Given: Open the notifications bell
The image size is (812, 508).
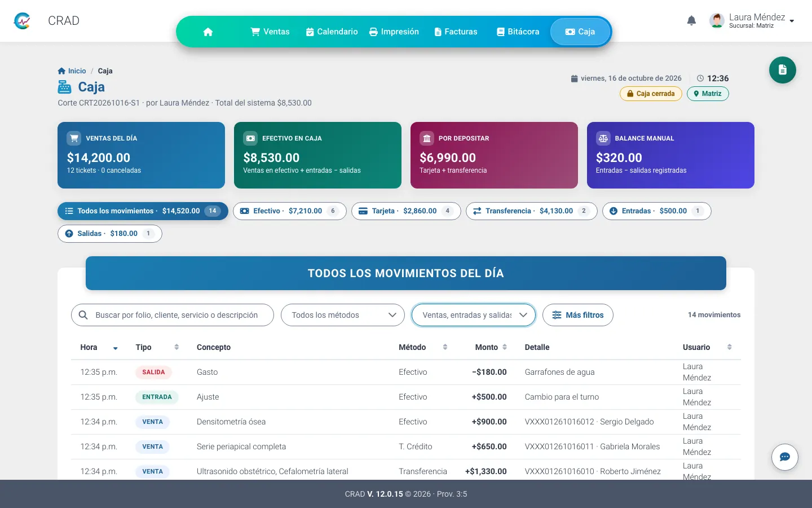Looking at the screenshot, I should pos(691,21).
